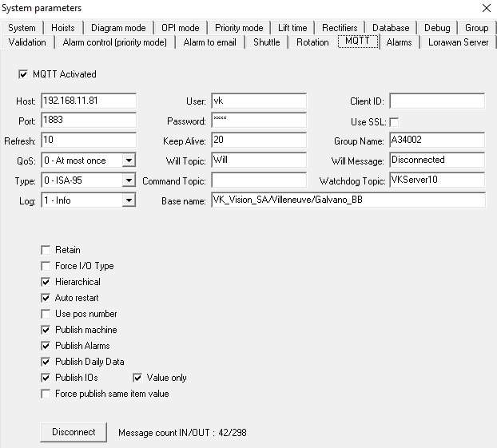Viewport: 497px width, 448px height.
Task: Select the Watchdog Topic input field
Action: [x=436, y=180]
